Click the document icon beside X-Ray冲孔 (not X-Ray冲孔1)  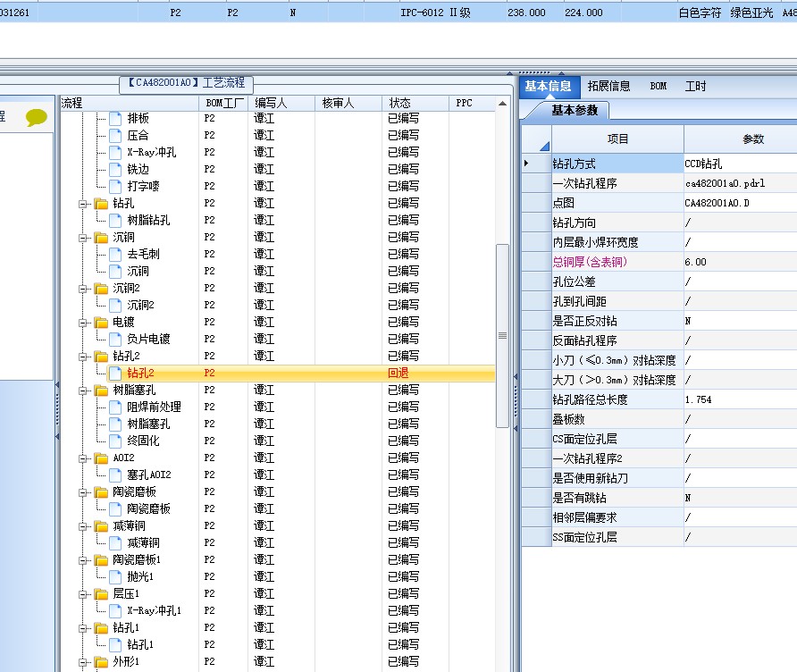115,153
